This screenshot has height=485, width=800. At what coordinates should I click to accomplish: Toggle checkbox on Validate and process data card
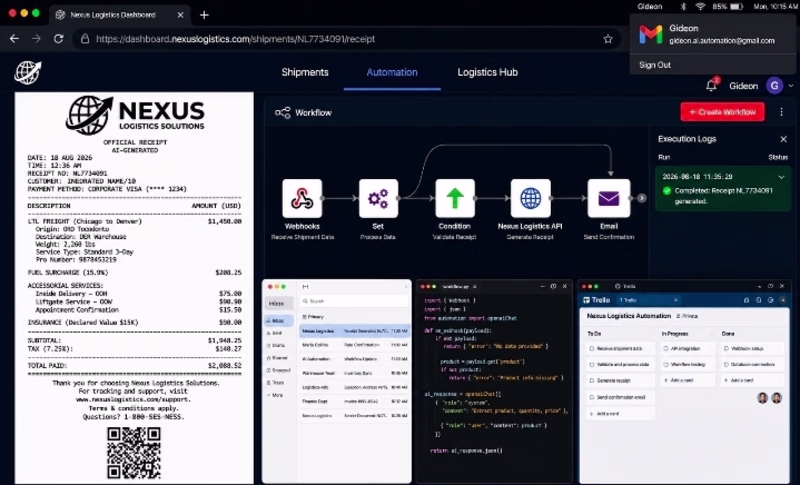click(592, 365)
